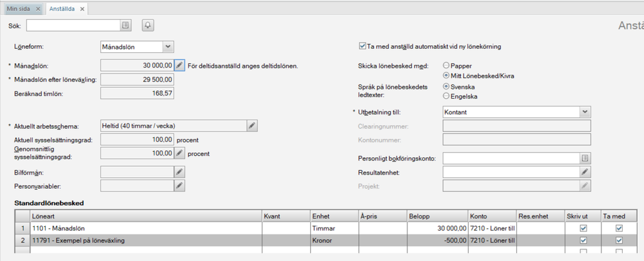Click the Sök input field

point(72,25)
